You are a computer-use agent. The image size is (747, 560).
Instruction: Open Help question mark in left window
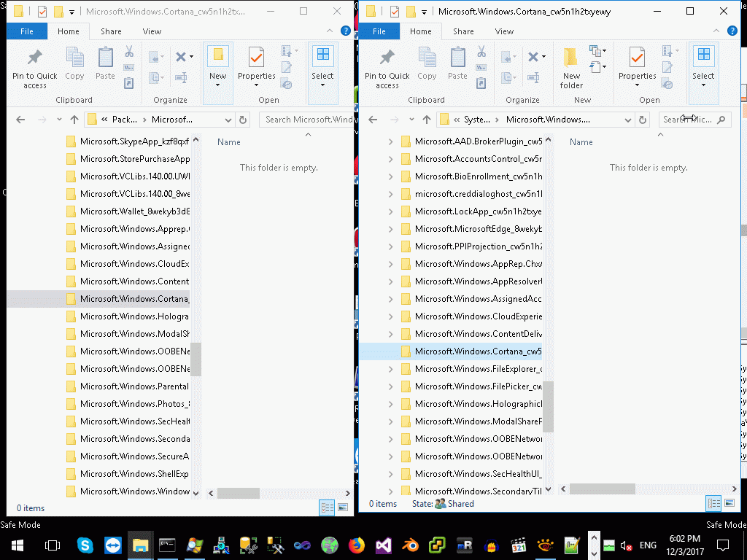(x=346, y=31)
